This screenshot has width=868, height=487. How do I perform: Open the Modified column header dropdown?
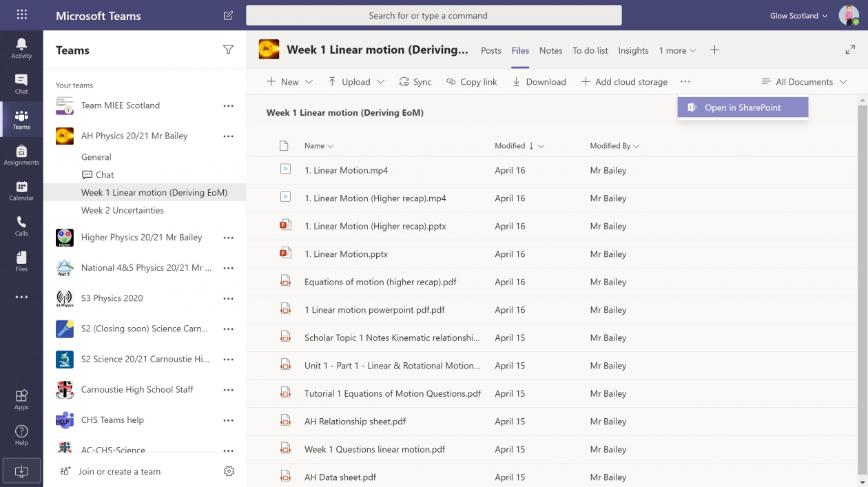tap(519, 146)
